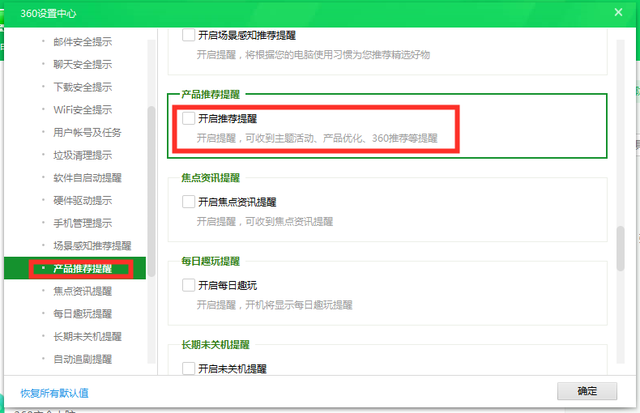Viewport: 640px width, 413px height.
Task: Go to 每日趣玩提醒 sidebar item
Action: pos(82,314)
